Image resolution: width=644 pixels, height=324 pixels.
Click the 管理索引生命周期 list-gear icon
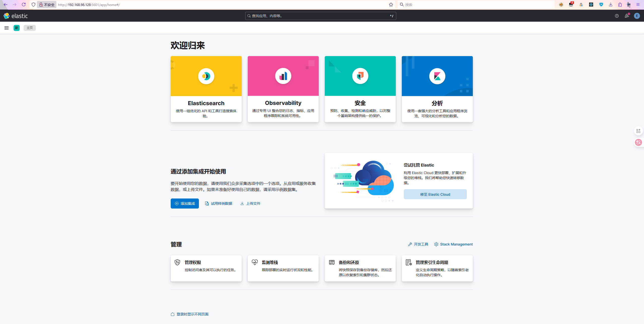coord(409,262)
